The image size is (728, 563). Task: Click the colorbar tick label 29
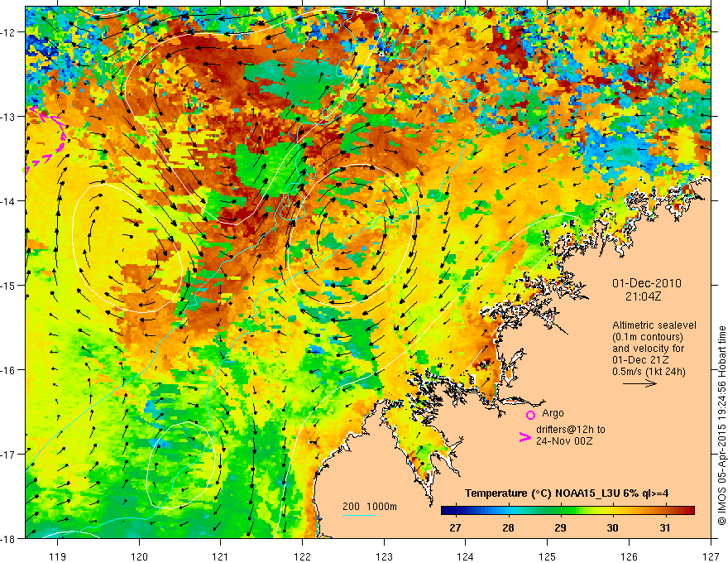tap(560, 527)
